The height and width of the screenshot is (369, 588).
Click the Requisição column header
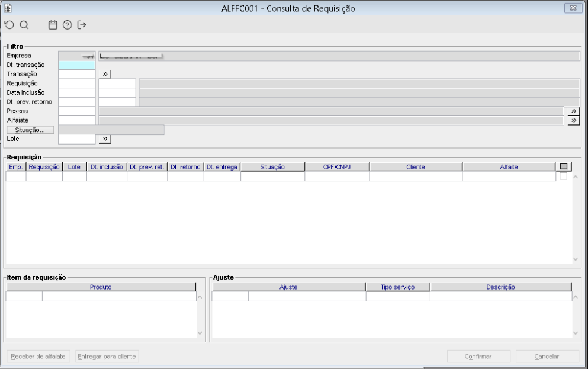[44, 167]
